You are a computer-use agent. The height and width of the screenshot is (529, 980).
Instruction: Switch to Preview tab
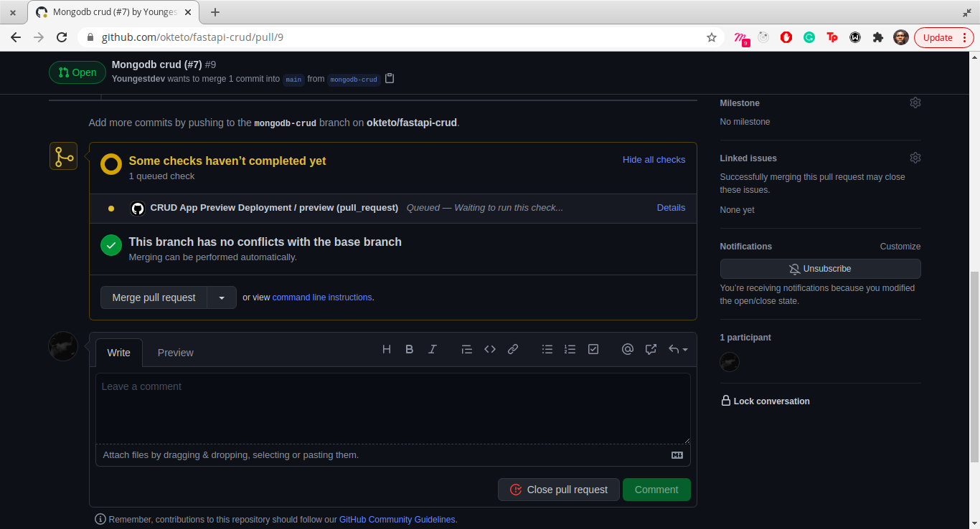176,353
